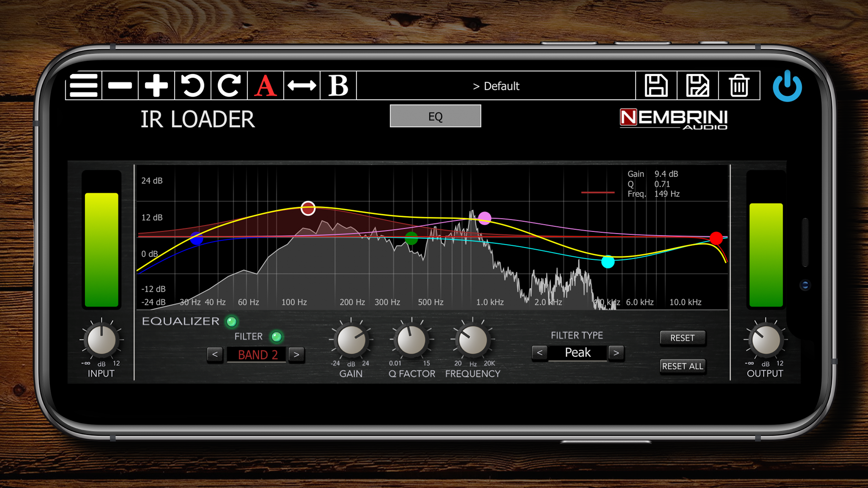Image resolution: width=868 pixels, height=488 pixels.
Task: Delete preset with trash icon
Action: (x=739, y=85)
